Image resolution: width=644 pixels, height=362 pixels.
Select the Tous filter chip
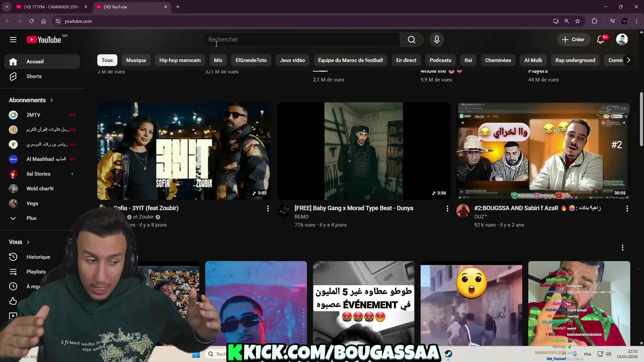(x=107, y=60)
